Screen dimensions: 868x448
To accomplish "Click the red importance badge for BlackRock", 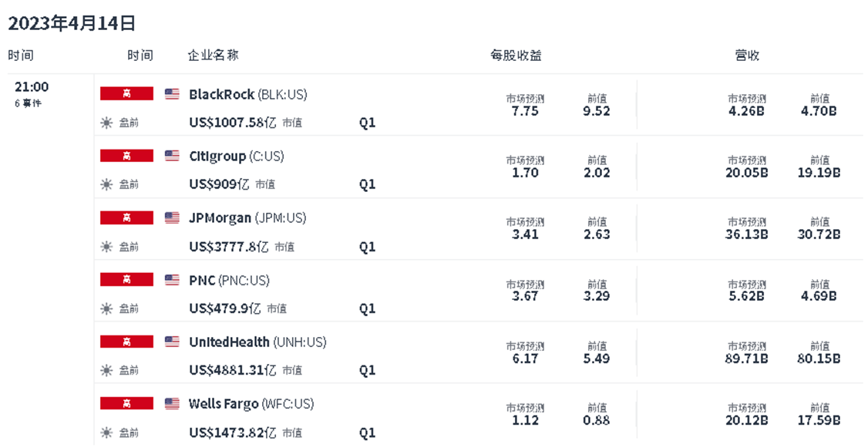I will [126, 94].
